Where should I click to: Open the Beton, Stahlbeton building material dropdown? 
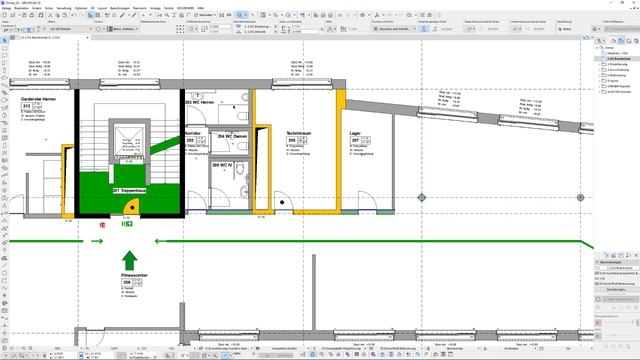pos(123,29)
